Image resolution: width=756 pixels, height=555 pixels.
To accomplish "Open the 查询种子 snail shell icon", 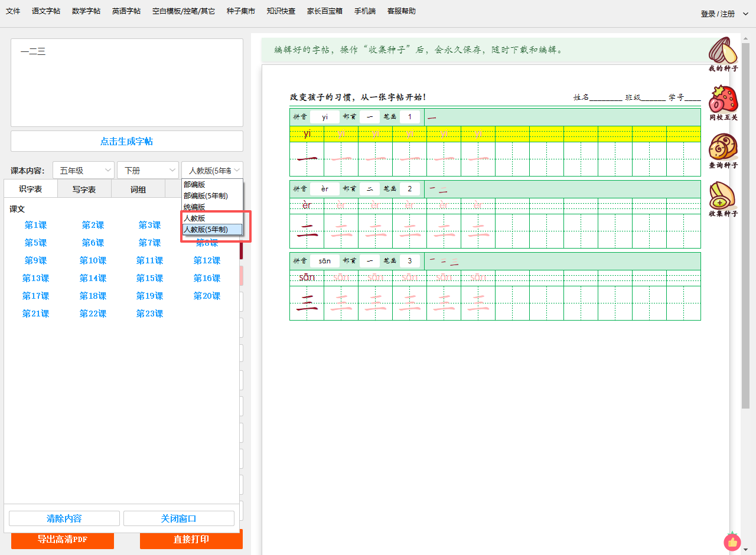I will (x=723, y=148).
